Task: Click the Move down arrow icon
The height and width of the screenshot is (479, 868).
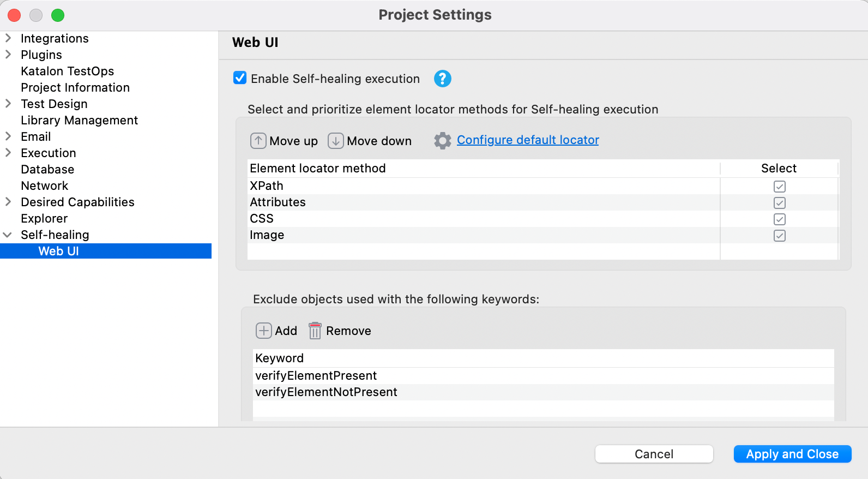Action: (336, 141)
